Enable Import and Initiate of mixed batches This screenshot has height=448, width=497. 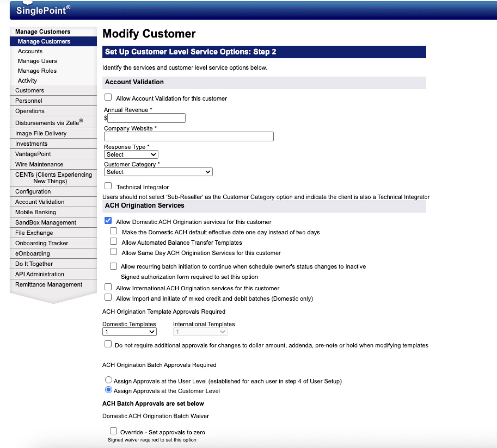pos(108,297)
